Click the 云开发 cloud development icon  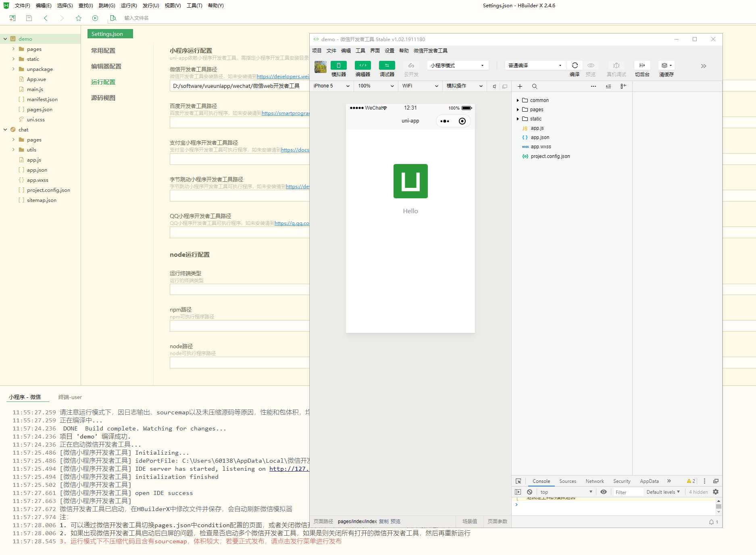pos(411,65)
